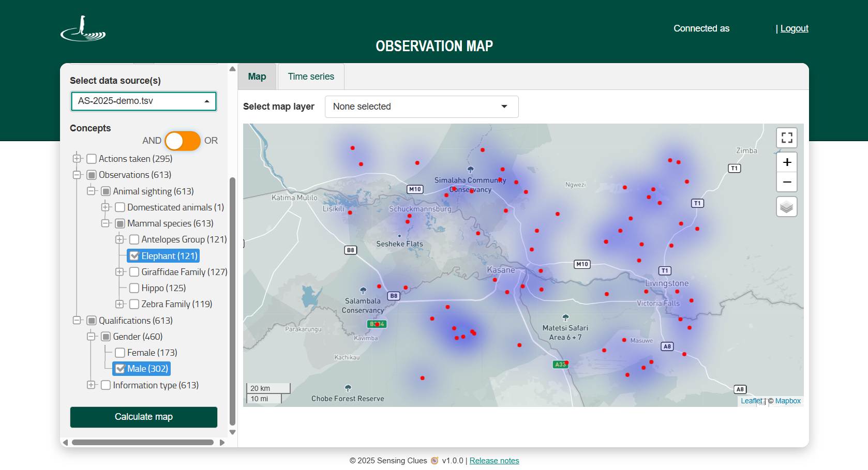
Task: Click the Chobe Forest Reserve tree marker
Action: click(348, 388)
